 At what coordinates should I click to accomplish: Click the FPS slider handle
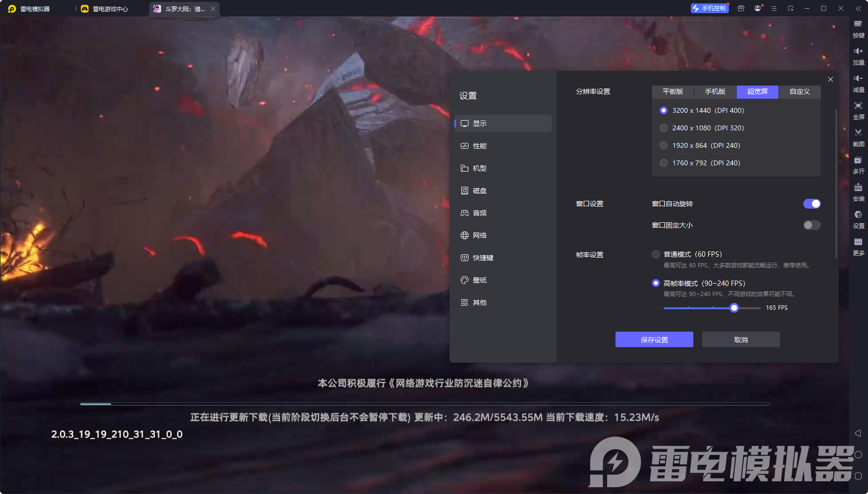click(734, 308)
